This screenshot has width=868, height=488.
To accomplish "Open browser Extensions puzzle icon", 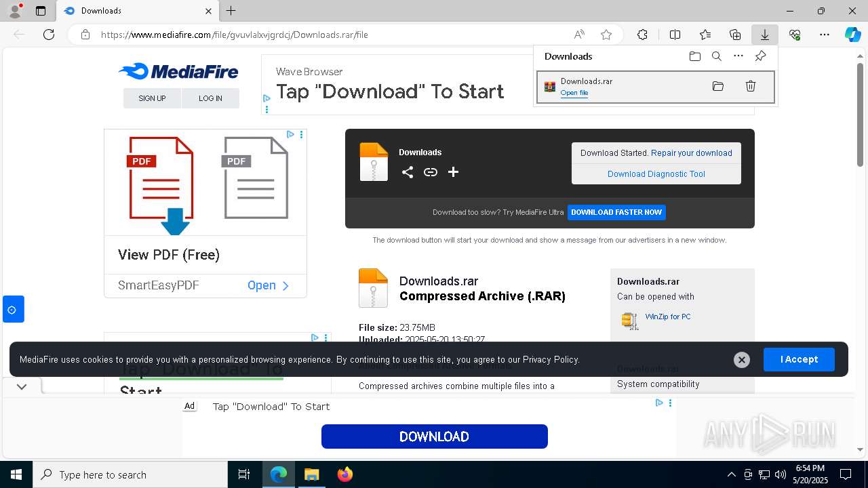I will (x=642, y=35).
